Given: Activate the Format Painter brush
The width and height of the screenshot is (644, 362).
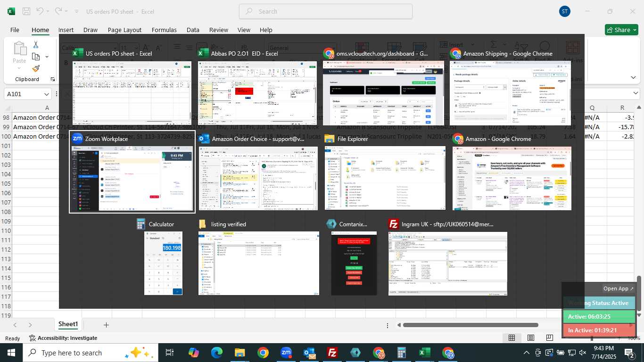Looking at the screenshot, I should (x=36, y=68).
